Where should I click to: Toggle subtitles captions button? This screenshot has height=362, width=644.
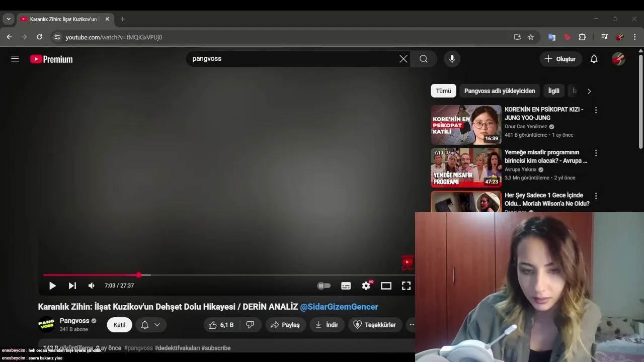pos(346,286)
